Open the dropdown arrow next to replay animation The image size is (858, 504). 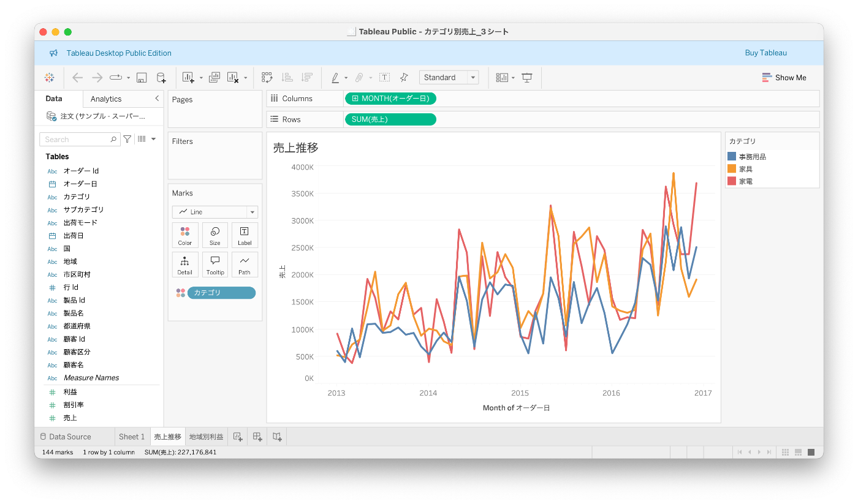click(128, 78)
